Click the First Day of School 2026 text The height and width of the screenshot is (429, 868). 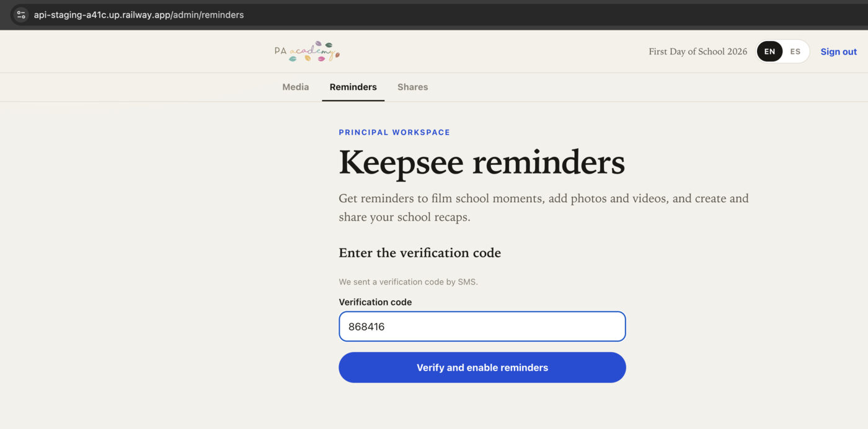click(698, 51)
